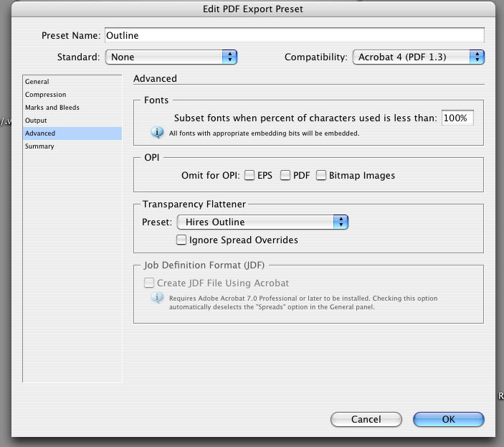Toggle Ignore Spread Overrides checkbox
This screenshot has height=447, width=504.
[181, 240]
